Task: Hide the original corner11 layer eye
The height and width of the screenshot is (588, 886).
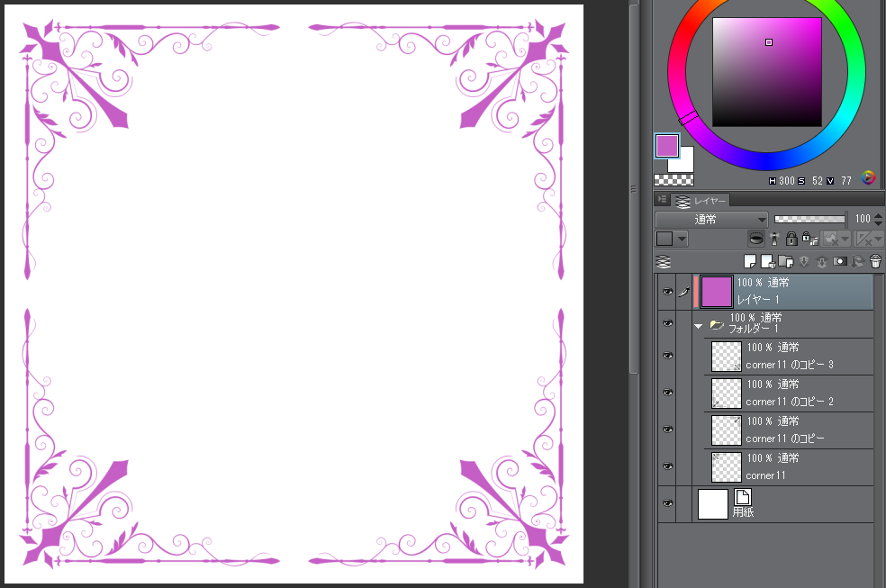Action: coord(667,466)
